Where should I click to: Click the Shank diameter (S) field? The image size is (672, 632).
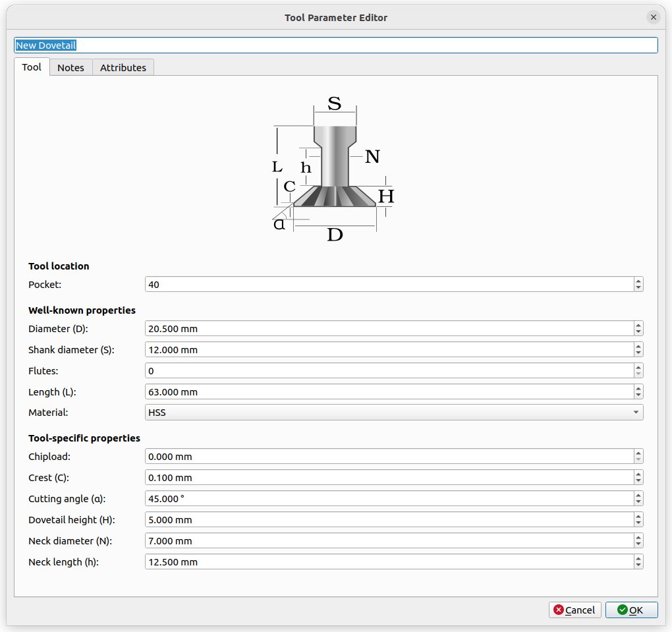click(389, 350)
